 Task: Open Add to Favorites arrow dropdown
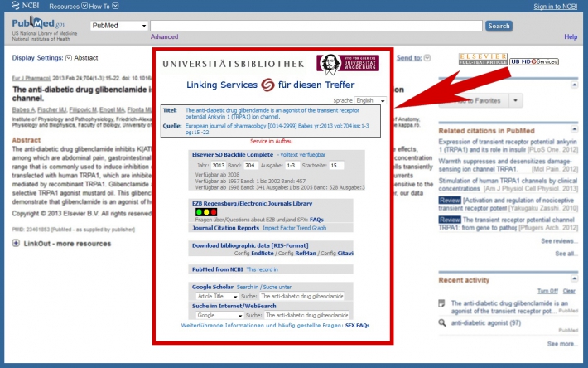point(515,100)
